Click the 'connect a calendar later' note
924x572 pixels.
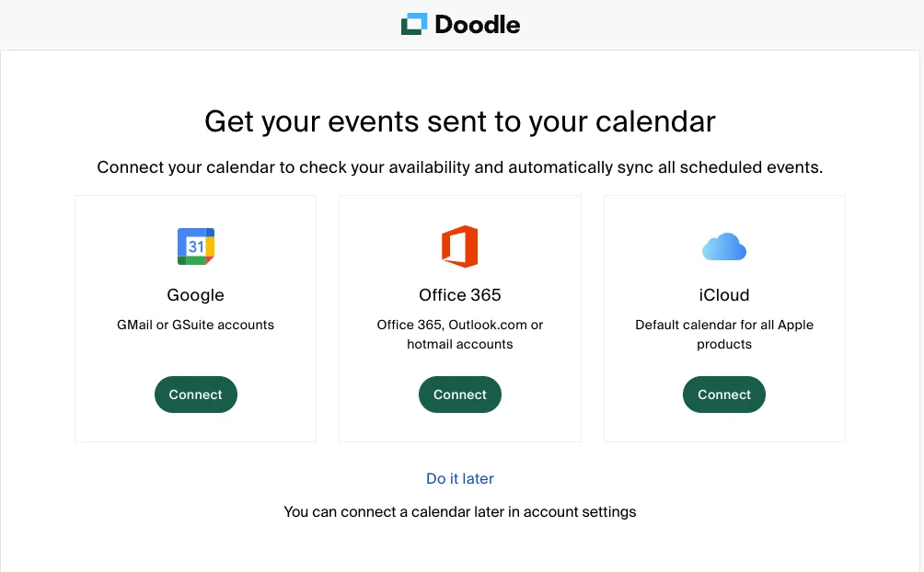(460, 511)
